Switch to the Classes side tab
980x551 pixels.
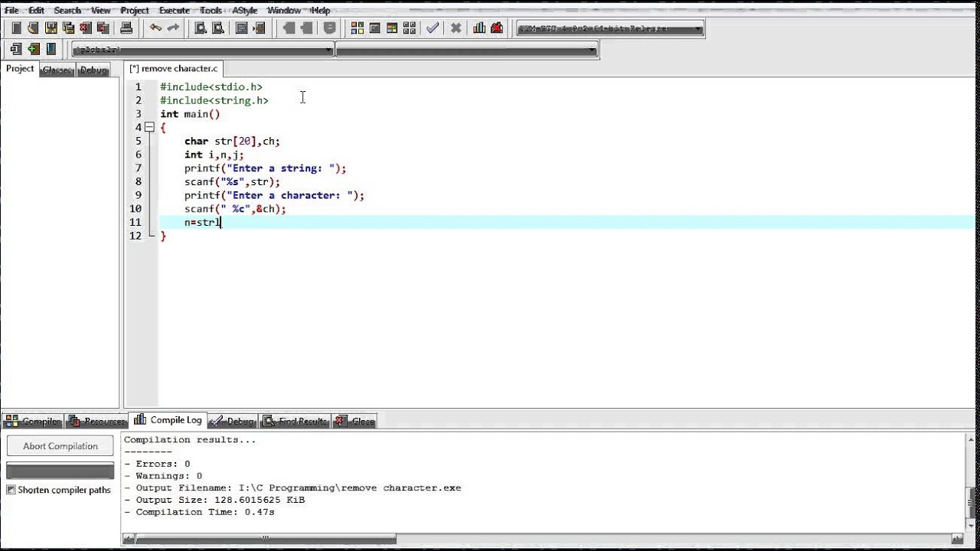57,70
